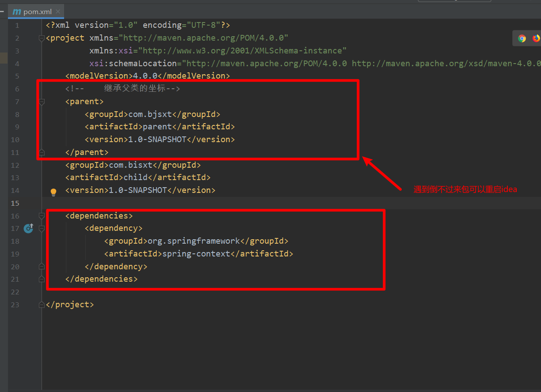Click the XML declaration on line 1
This screenshot has height=392, width=541.
coord(138,25)
